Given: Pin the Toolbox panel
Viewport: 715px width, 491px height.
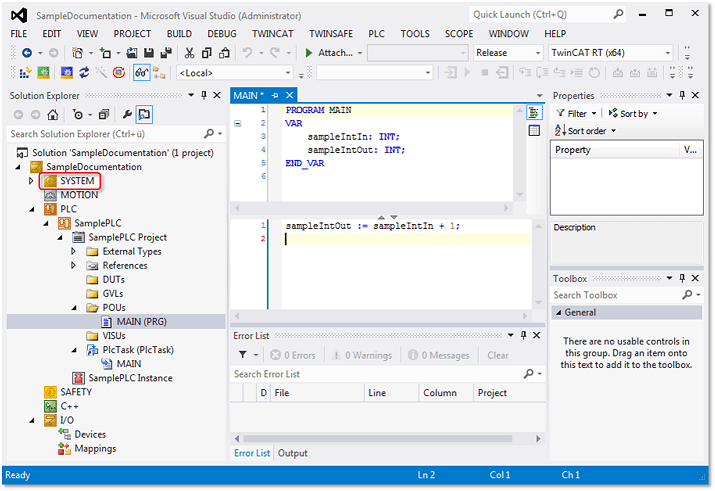Looking at the screenshot, I should (682, 278).
